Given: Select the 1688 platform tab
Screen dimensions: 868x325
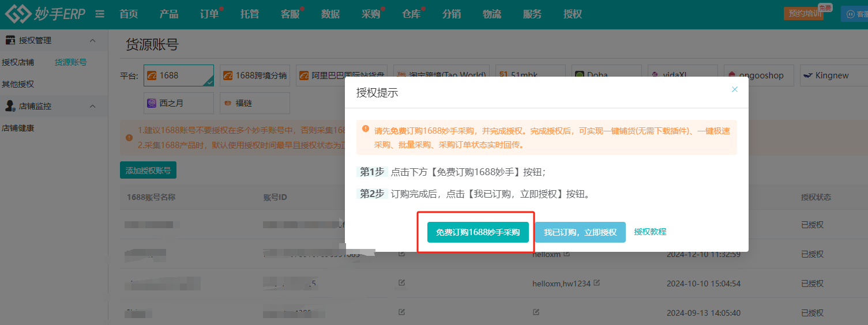Looking at the screenshot, I should [x=179, y=75].
